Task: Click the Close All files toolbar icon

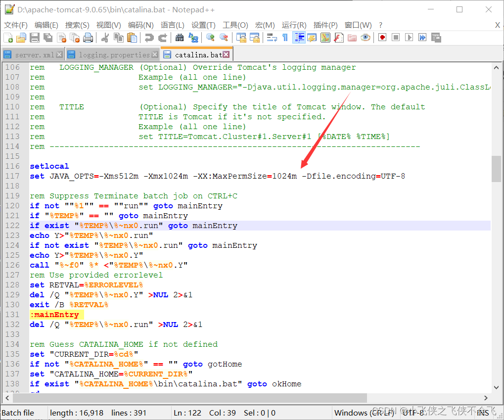Action: point(75,38)
